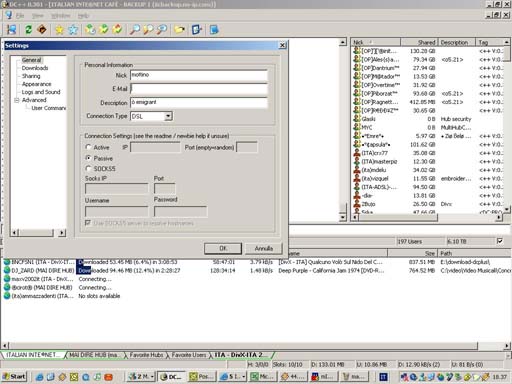Open the Help menu

tap(83, 16)
